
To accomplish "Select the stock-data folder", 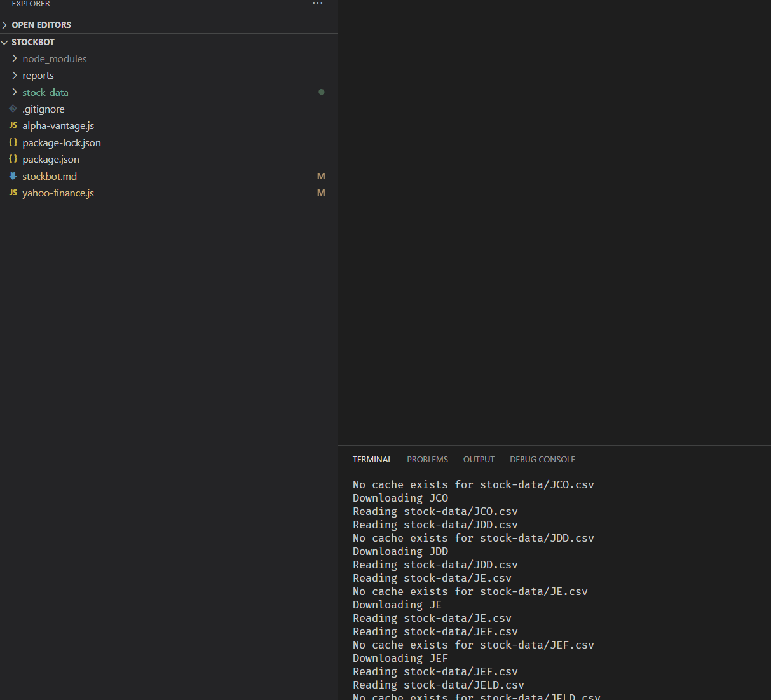I will point(168,92).
